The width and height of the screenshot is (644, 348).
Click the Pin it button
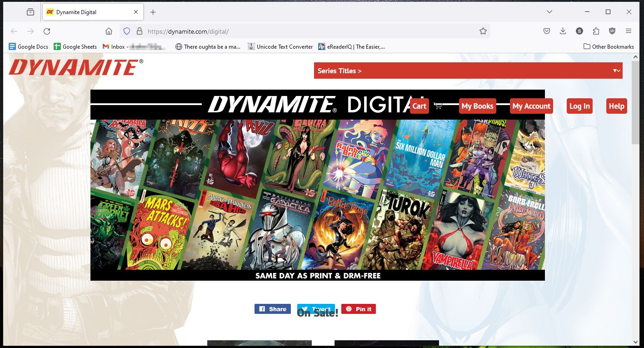pos(359,309)
